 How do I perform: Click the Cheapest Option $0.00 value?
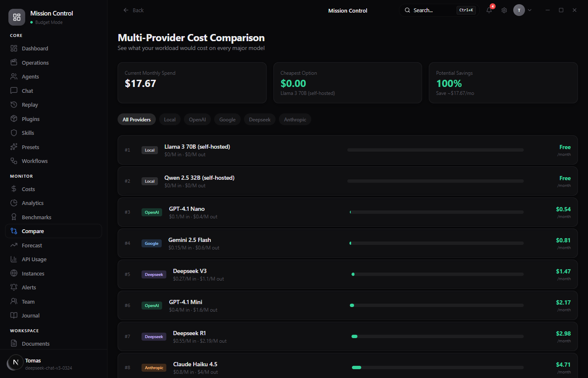point(293,84)
